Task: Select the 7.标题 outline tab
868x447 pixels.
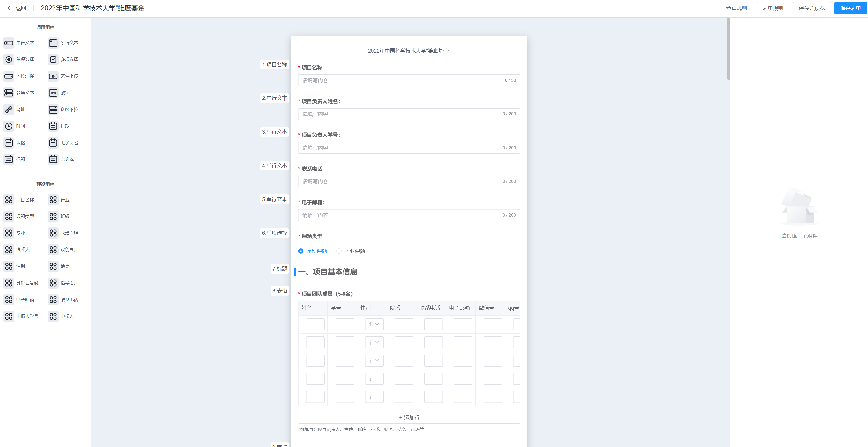Action: [x=280, y=269]
